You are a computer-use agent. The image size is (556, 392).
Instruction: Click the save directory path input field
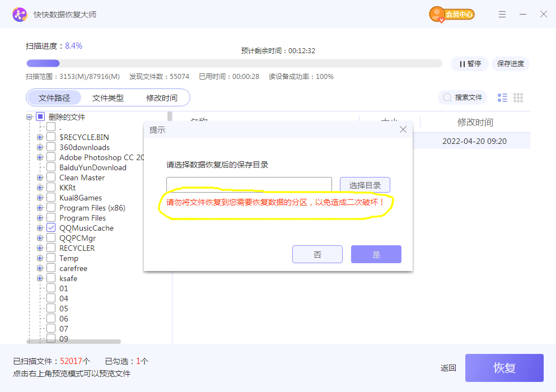pyautogui.click(x=249, y=185)
